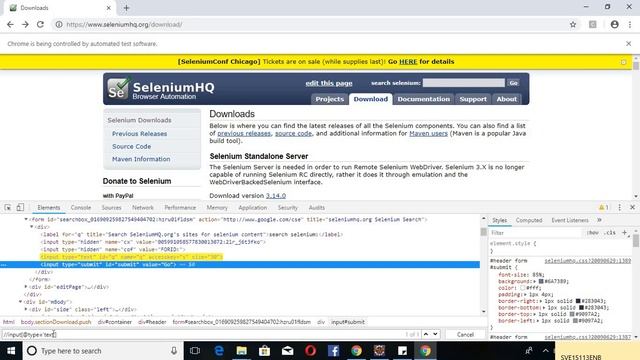Viewport: 640px width, 360px height.
Task: Open the 'edit this page' link
Action: [329, 83]
